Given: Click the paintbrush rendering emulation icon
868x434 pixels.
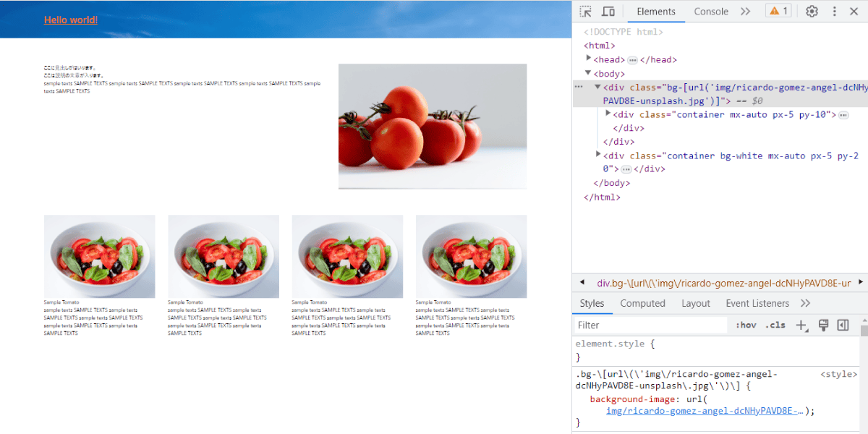Looking at the screenshot, I should (x=822, y=325).
